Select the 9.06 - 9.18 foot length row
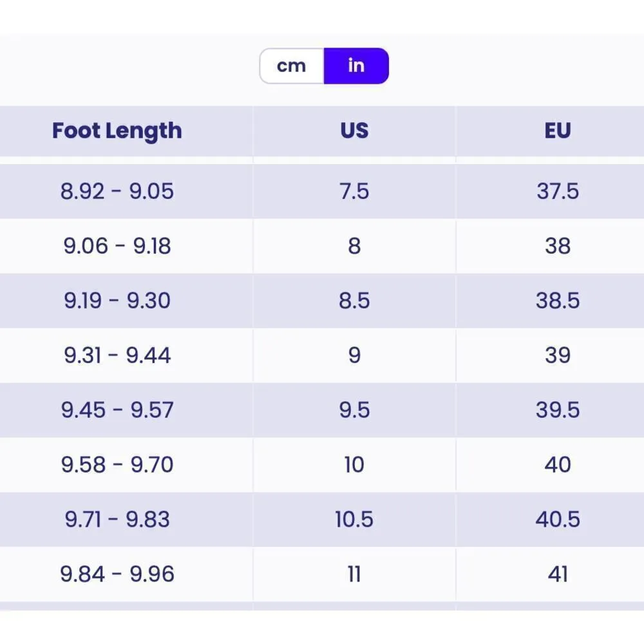644x644 pixels. click(117, 246)
